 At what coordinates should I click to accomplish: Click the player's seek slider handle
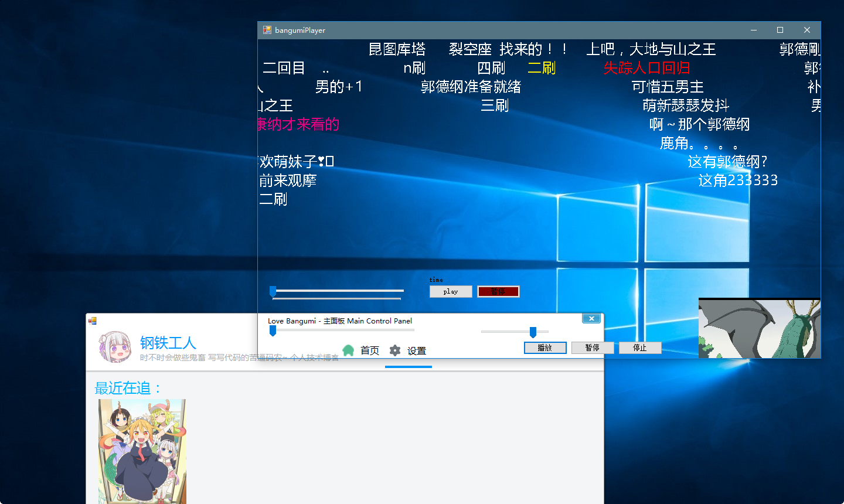[273, 291]
